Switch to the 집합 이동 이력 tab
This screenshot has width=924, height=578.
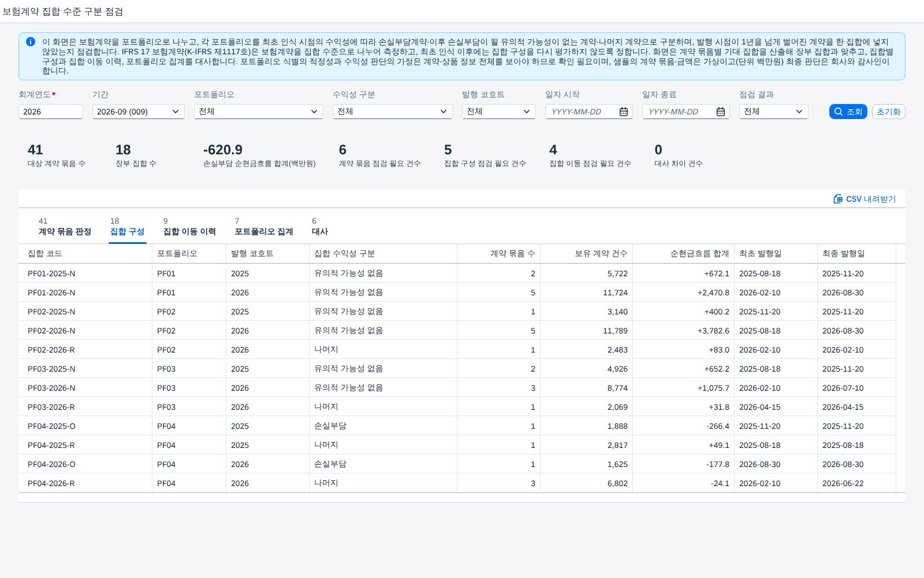pos(189,227)
